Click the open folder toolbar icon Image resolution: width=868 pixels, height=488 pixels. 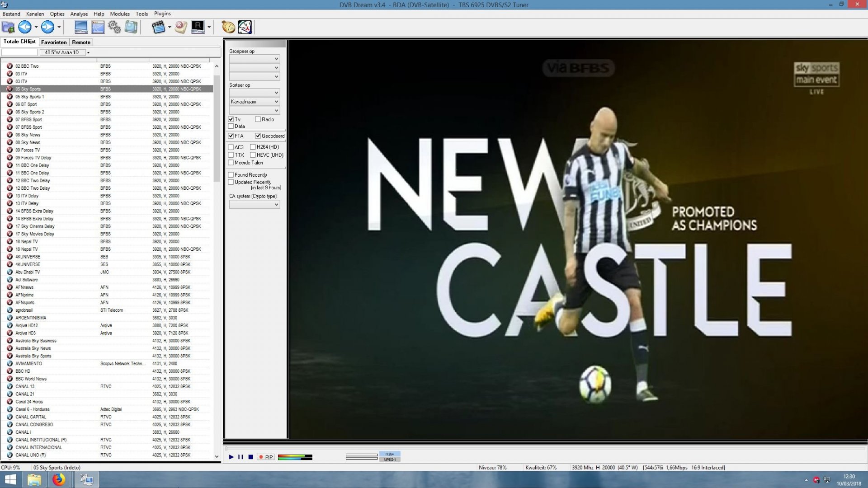8,27
